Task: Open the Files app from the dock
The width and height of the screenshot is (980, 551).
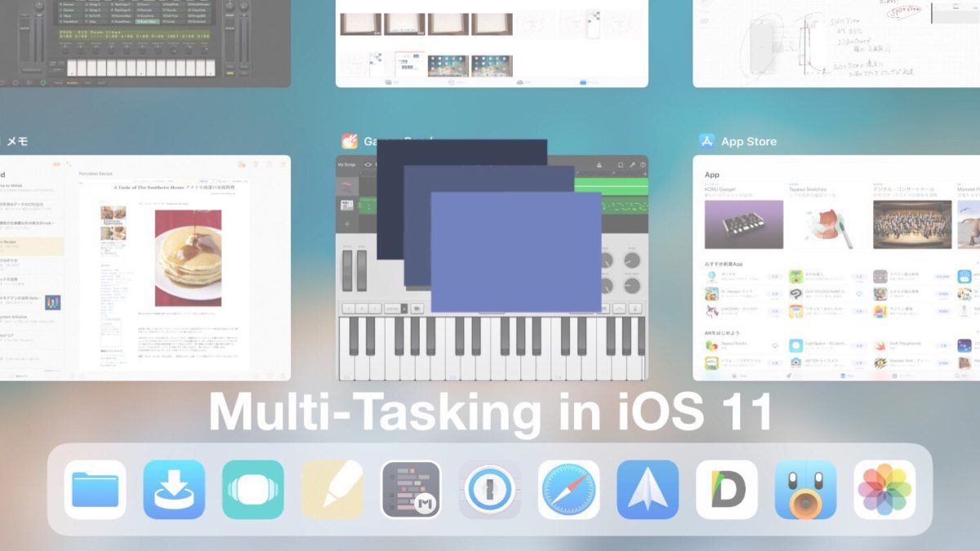Action: coord(95,490)
